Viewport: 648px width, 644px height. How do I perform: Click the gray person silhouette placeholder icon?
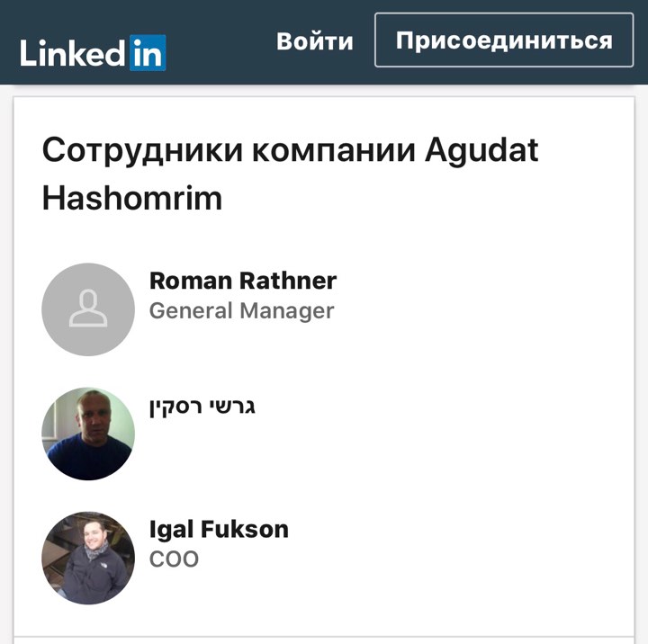pyautogui.click(x=88, y=309)
